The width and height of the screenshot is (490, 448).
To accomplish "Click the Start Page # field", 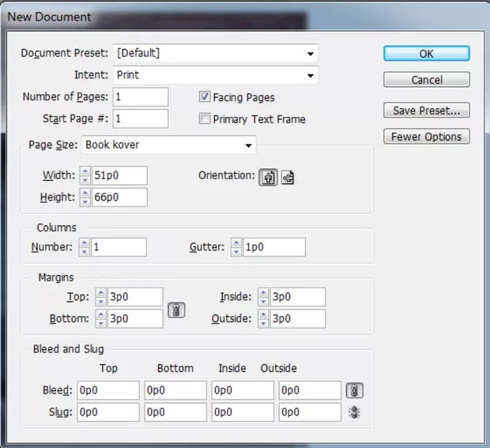I will [x=141, y=119].
